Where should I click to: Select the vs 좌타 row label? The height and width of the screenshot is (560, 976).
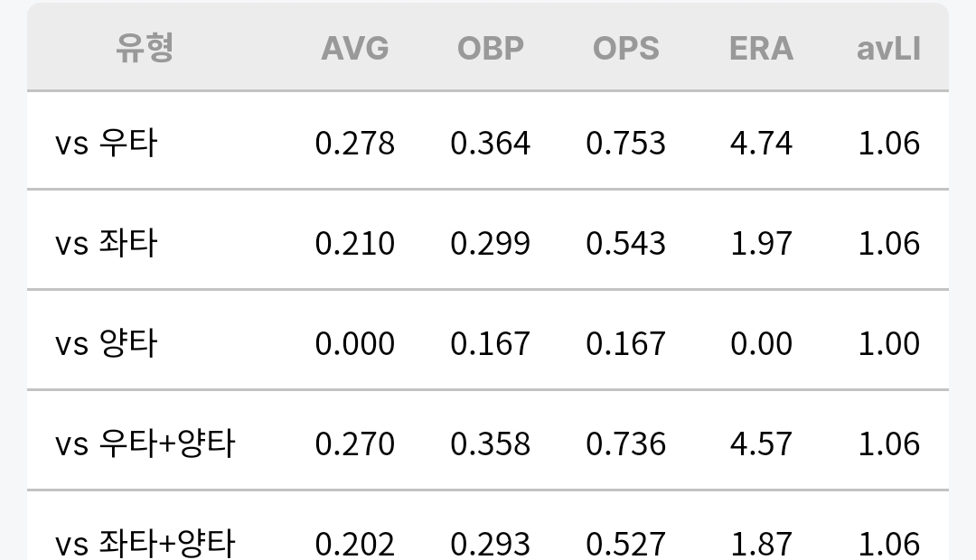[106, 243]
